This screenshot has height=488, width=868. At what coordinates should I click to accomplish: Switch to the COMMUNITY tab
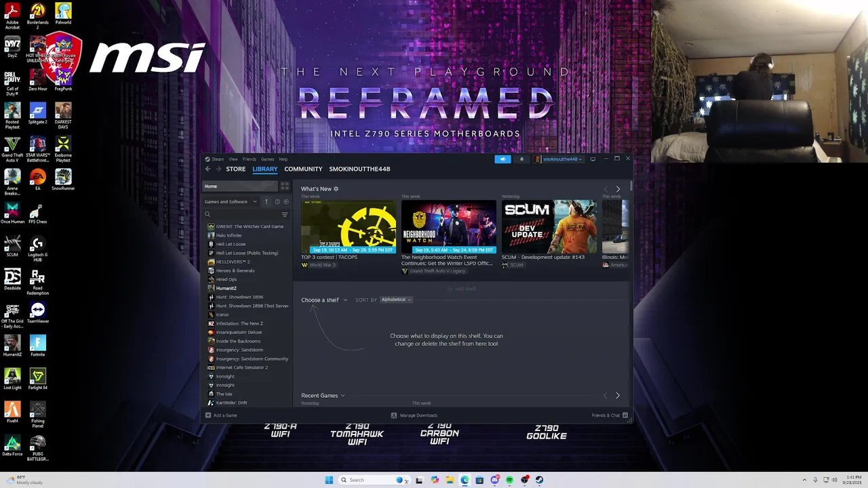(303, 169)
